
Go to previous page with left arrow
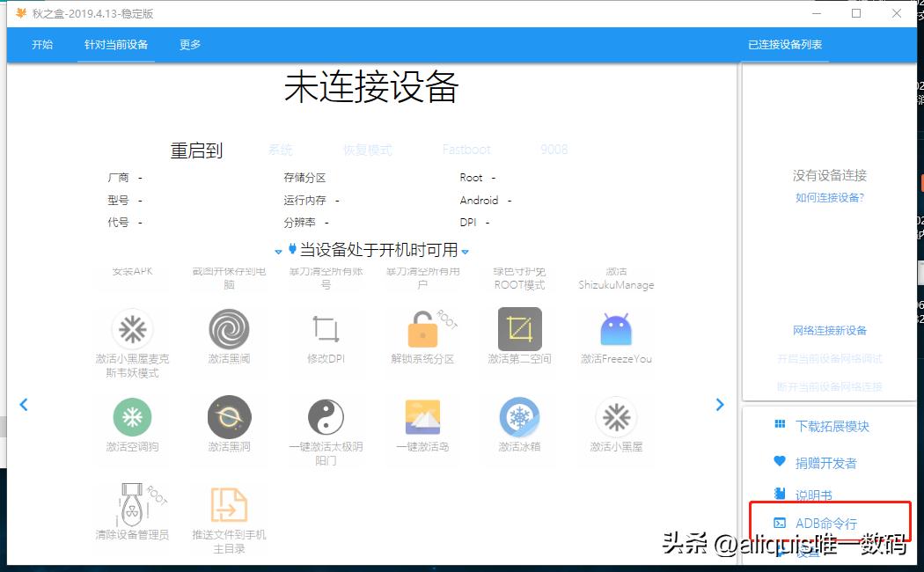click(x=24, y=405)
